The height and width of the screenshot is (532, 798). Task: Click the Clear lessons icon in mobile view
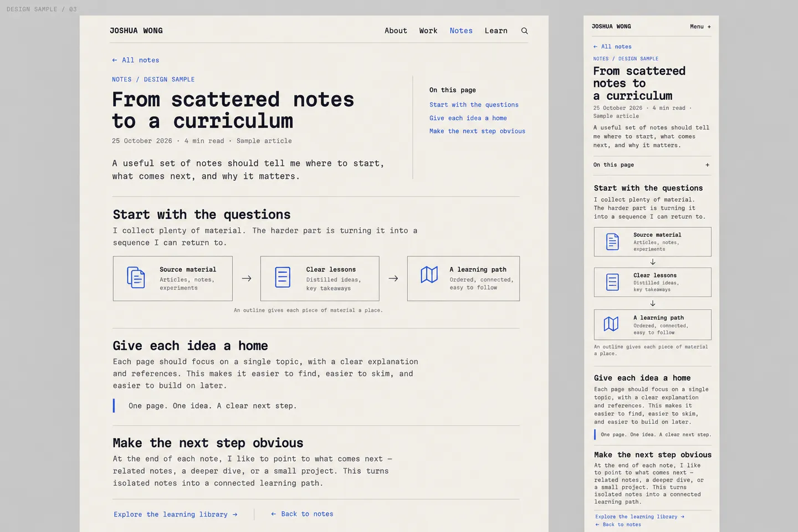(x=612, y=282)
